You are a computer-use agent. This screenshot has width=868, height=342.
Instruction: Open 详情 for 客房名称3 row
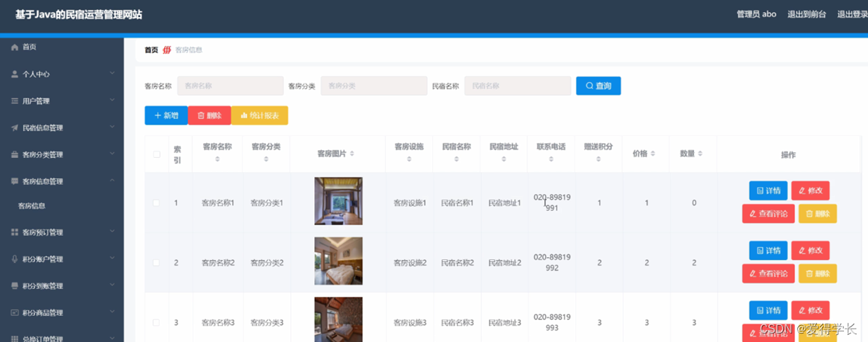[768, 310]
